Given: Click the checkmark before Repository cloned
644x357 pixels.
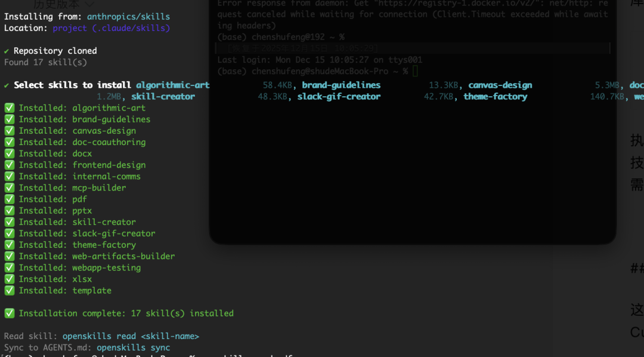Looking at the screenshot, I should 7,51.
